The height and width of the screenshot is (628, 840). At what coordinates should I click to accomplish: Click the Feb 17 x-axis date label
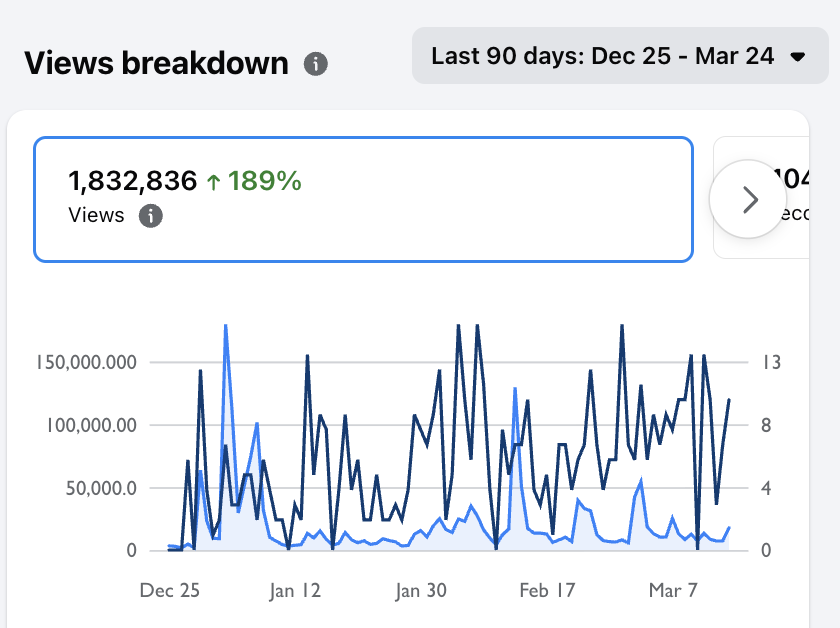[547, 591]
